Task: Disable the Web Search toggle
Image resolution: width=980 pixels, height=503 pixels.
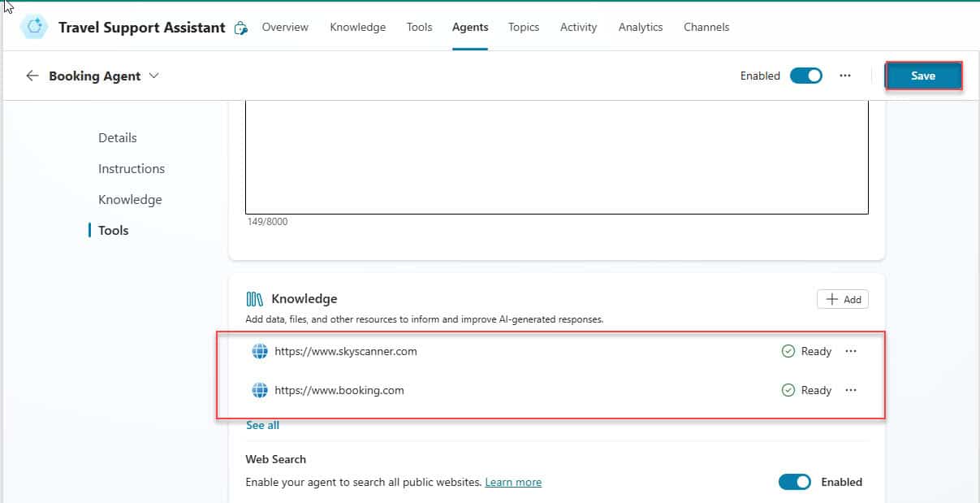Action: coord(794,482)
